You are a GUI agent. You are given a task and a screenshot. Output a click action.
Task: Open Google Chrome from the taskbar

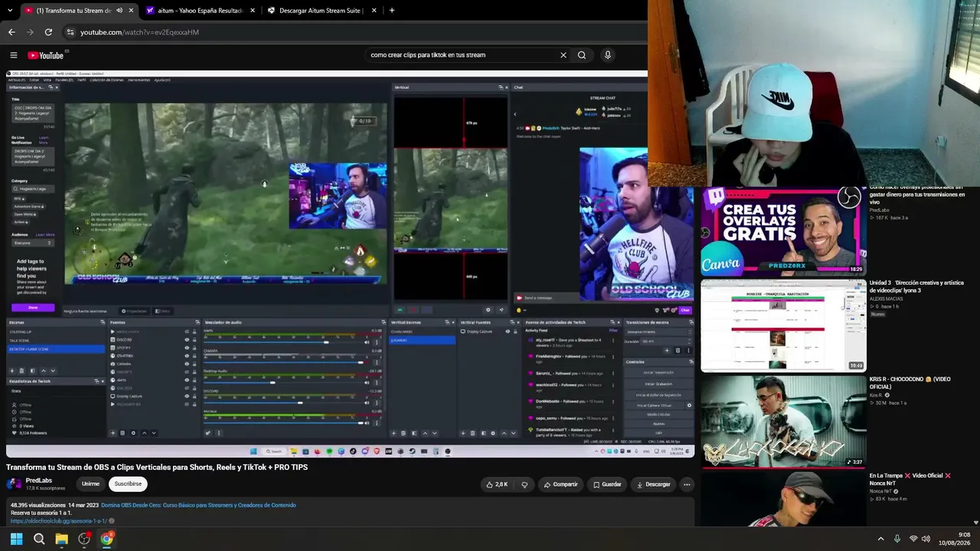[106, 539]
